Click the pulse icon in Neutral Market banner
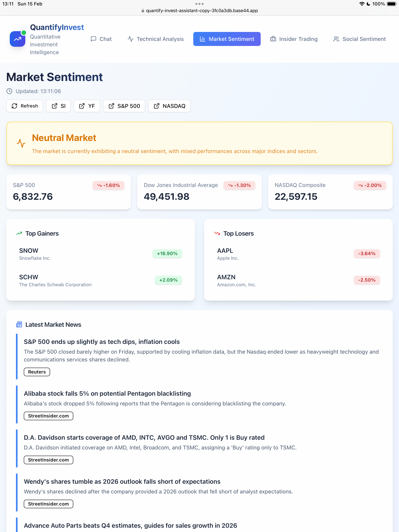The height and width of the screenshot is (532, 399). coord(21,143)
